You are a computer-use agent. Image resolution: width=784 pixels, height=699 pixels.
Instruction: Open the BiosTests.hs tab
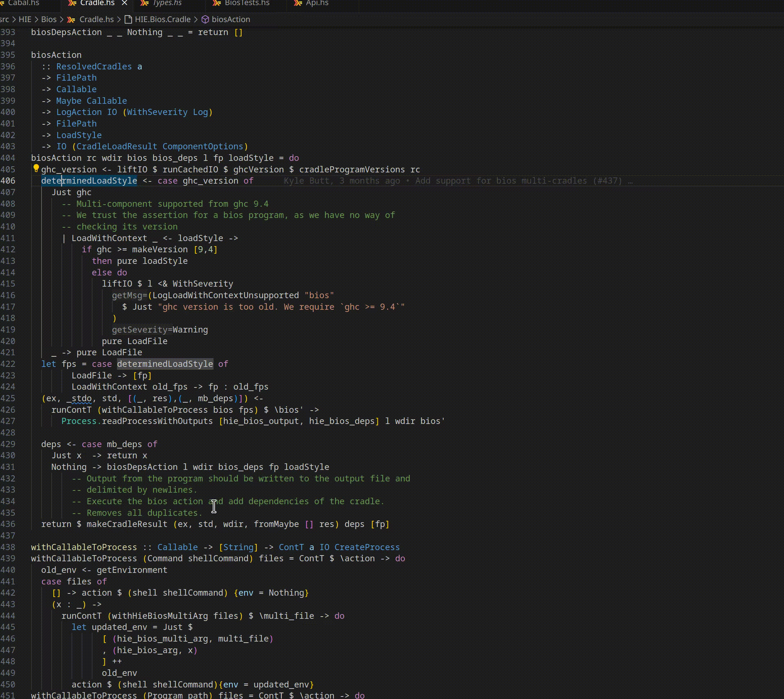click(x=247, y=3)
